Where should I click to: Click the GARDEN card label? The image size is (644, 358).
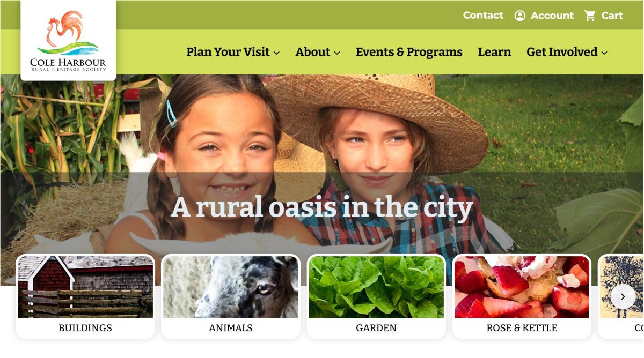pyautogui.click(x=376, y=328)
